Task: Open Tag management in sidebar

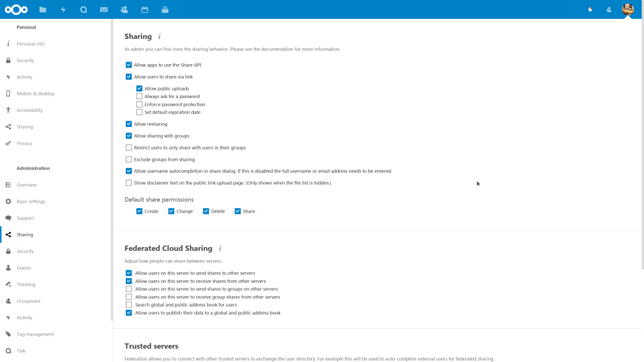Action: tap(35, 334)
